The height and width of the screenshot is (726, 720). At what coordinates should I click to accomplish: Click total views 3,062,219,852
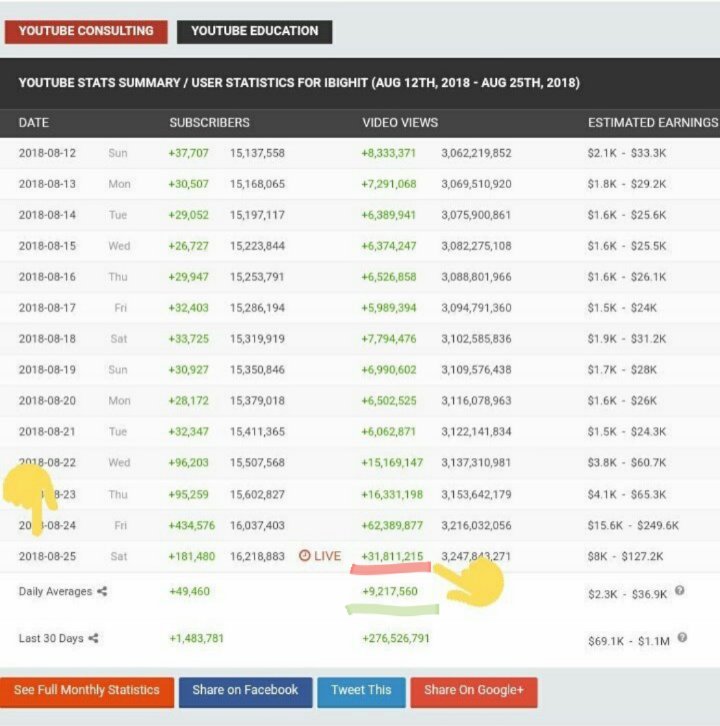[476, 153]
